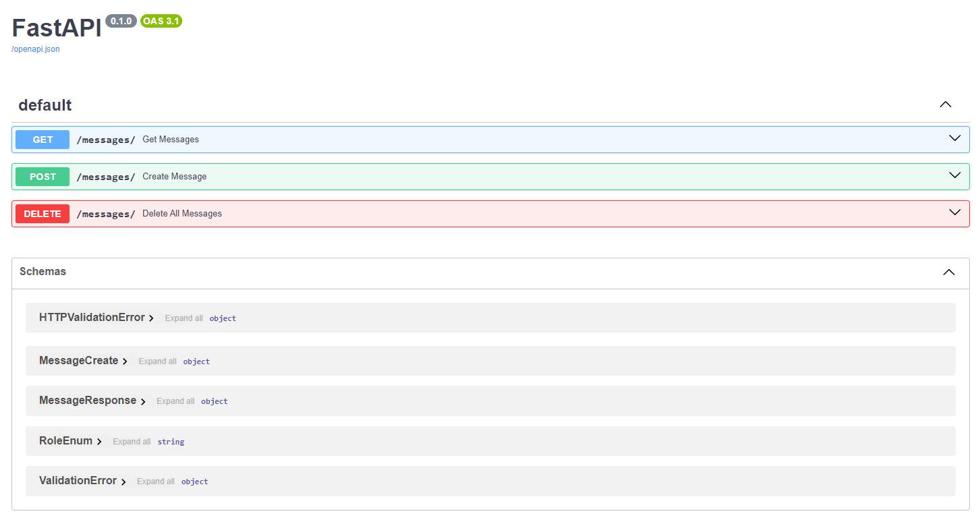This screenshot has height=524, width=980.
Task: Click the GET method badge
Action: click(x=43, y=140)
